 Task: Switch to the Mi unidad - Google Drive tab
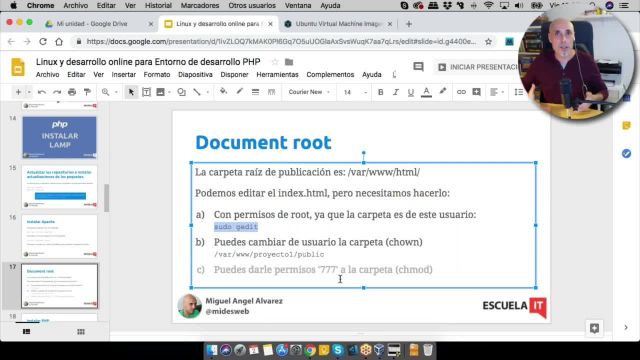click(98, 24)
